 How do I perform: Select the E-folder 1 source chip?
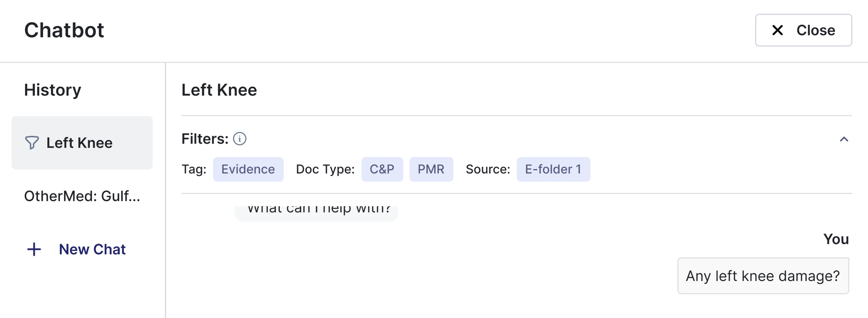553,169
